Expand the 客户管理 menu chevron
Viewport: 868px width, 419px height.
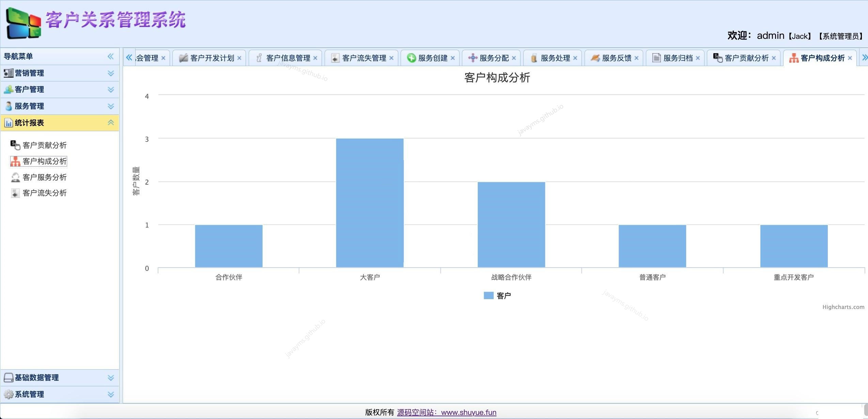(110, 89)
